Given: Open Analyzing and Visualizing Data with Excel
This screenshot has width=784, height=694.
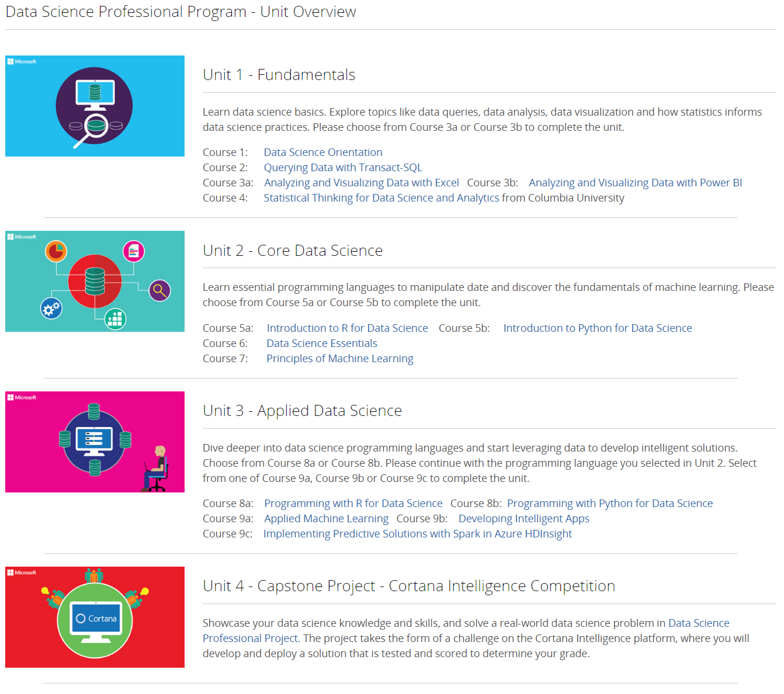Looking at the screenshot, I should (361, 183).
